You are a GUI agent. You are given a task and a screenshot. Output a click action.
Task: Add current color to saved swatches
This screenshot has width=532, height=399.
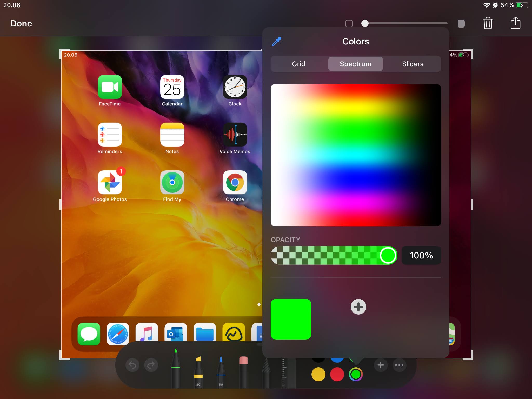358,307
